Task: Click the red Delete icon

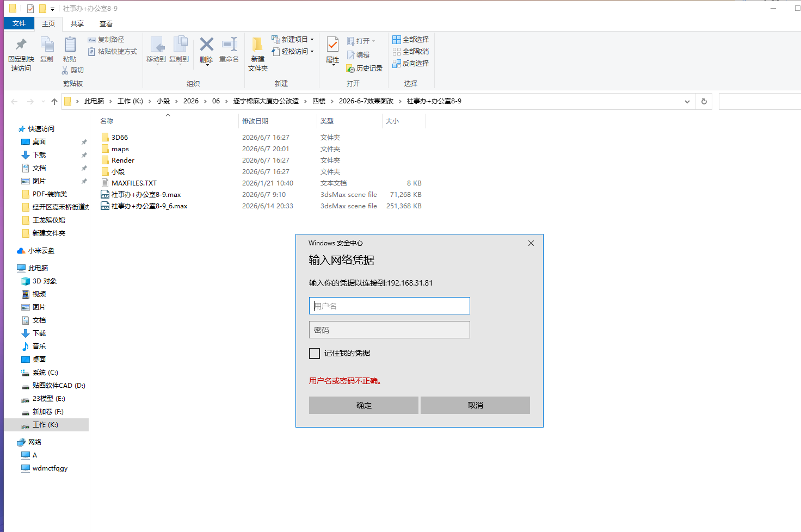Action: 206,44
